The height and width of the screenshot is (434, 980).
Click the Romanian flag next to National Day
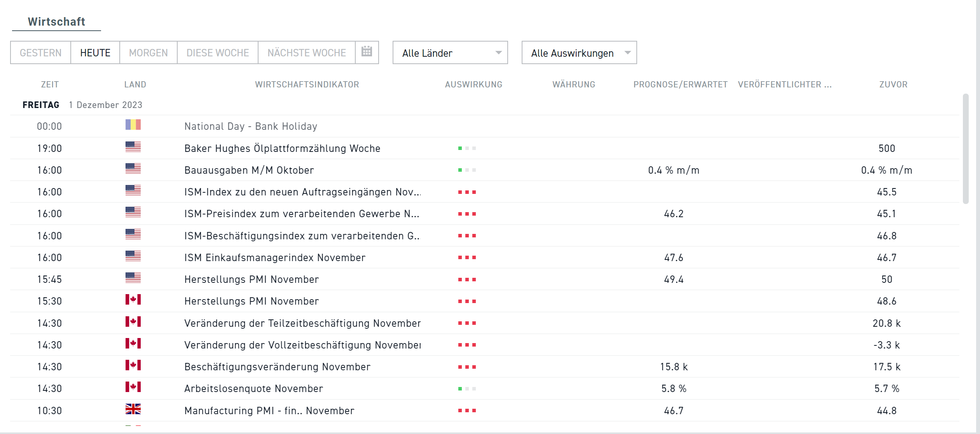coord(133,125)
